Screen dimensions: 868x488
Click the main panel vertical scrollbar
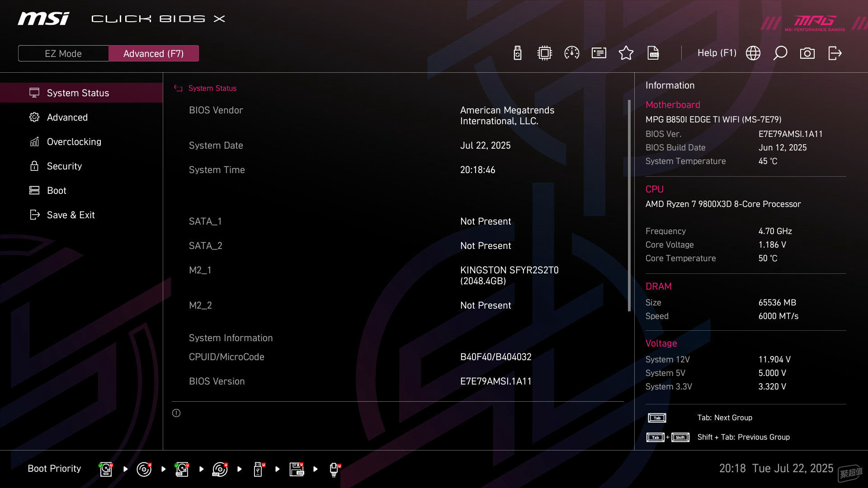tap(629, 206)
